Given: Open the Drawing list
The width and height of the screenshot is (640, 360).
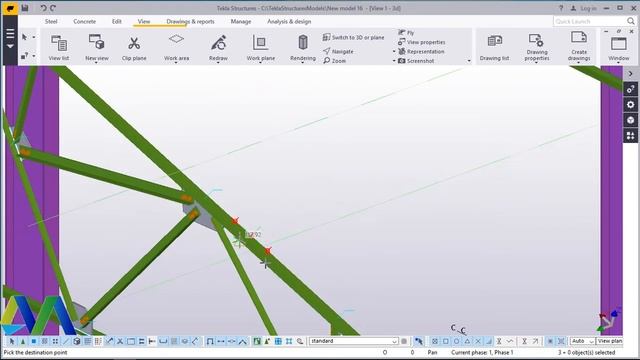Looking at the screenshot, I should 494,48.
